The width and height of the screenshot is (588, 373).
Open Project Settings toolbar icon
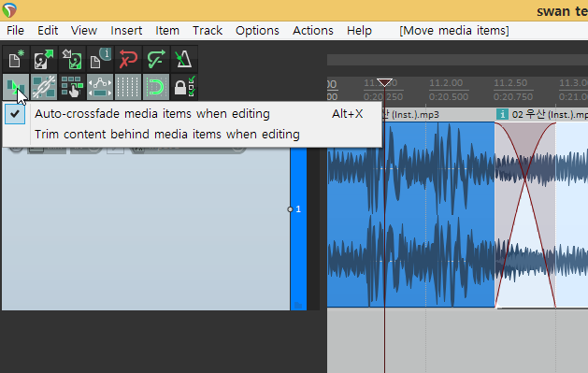(100, 59)
